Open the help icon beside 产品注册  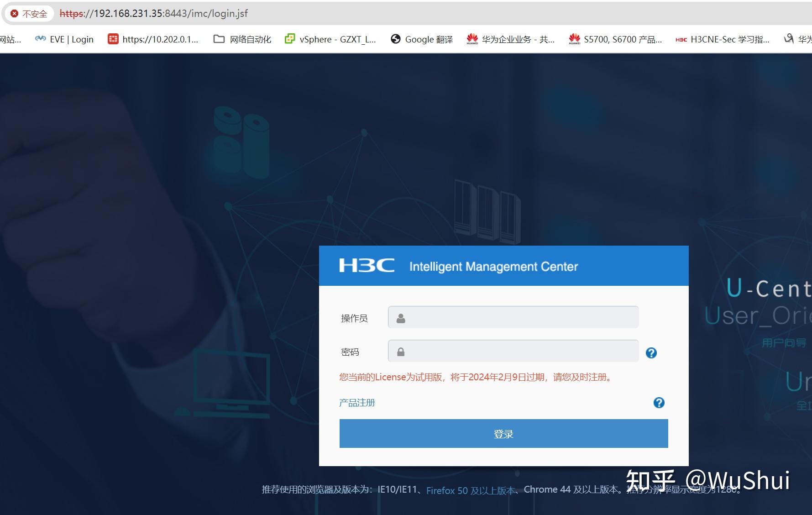tap(659, 403)
